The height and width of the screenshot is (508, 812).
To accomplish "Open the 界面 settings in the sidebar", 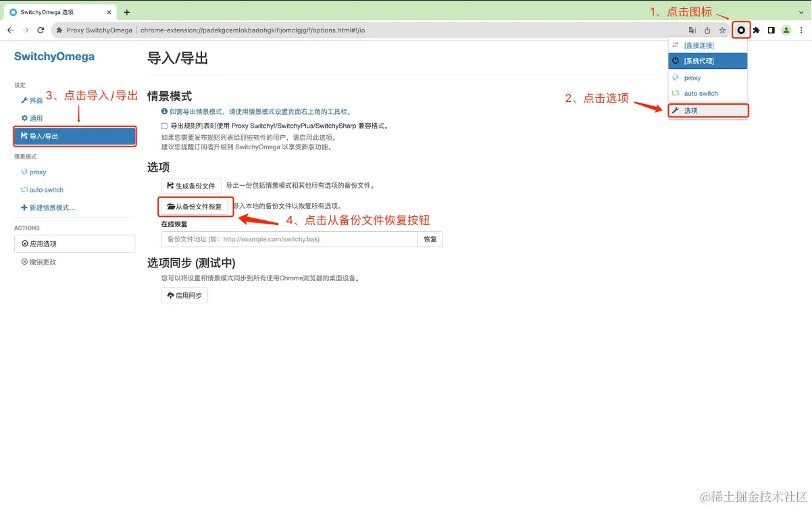I will 32,101.
